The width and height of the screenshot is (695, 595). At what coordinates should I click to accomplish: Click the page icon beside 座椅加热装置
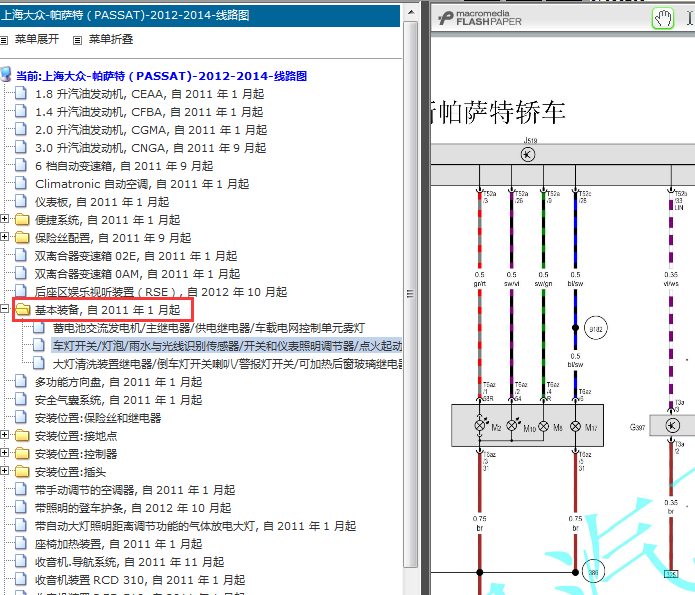point(20,544)
